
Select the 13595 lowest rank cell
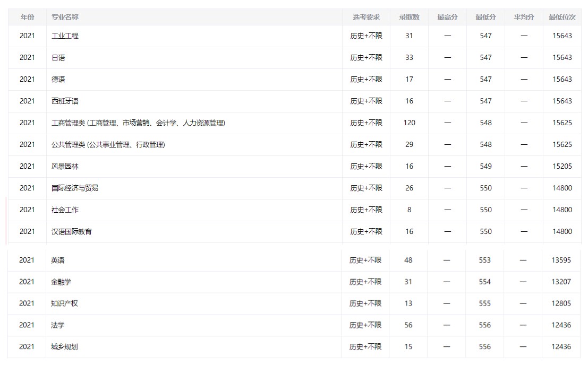561,260
